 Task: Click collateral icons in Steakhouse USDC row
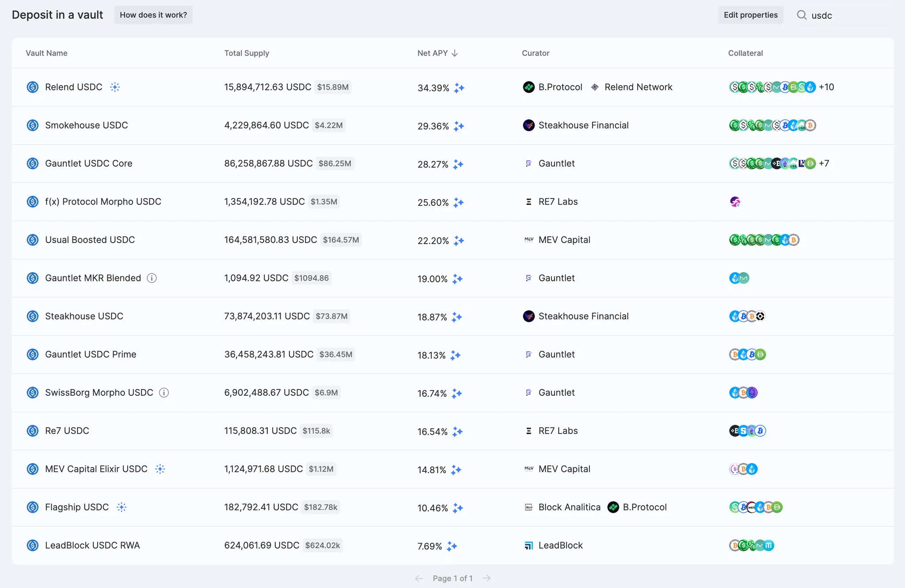[747, 316]
